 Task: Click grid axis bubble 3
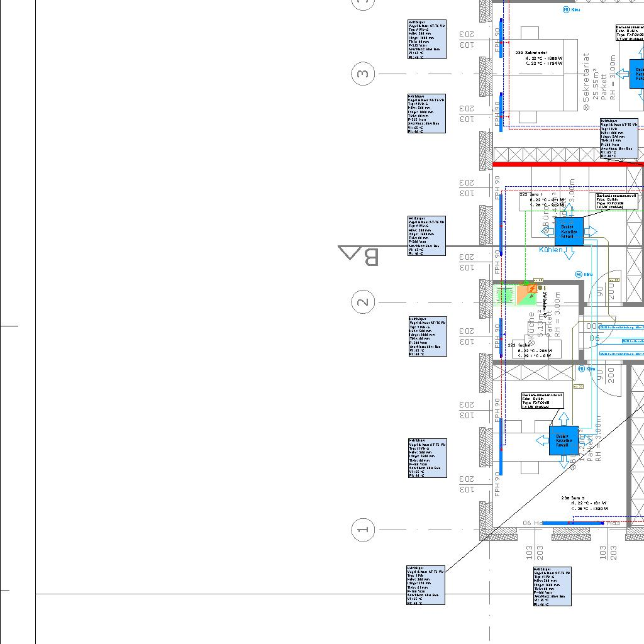pyautogui.click(x=363, y=74)
